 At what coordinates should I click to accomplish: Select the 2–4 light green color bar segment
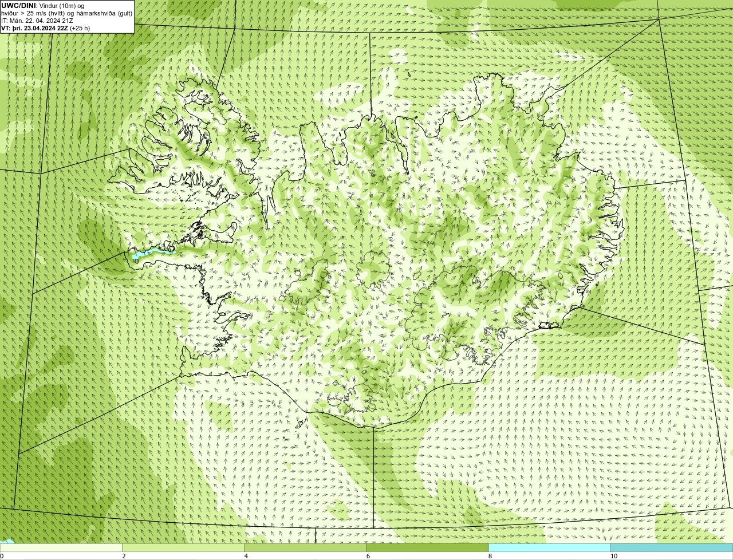pyautogui.click(x=183, y=548)
